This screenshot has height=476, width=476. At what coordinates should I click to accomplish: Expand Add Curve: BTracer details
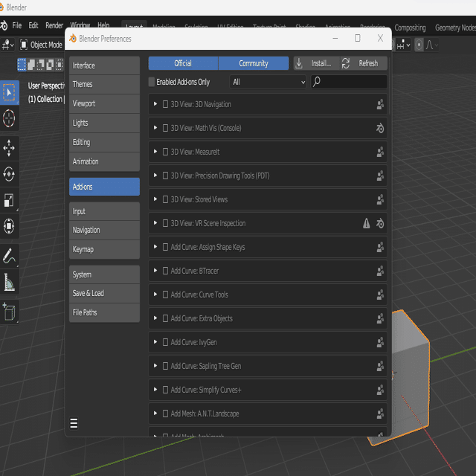(155, 271)
